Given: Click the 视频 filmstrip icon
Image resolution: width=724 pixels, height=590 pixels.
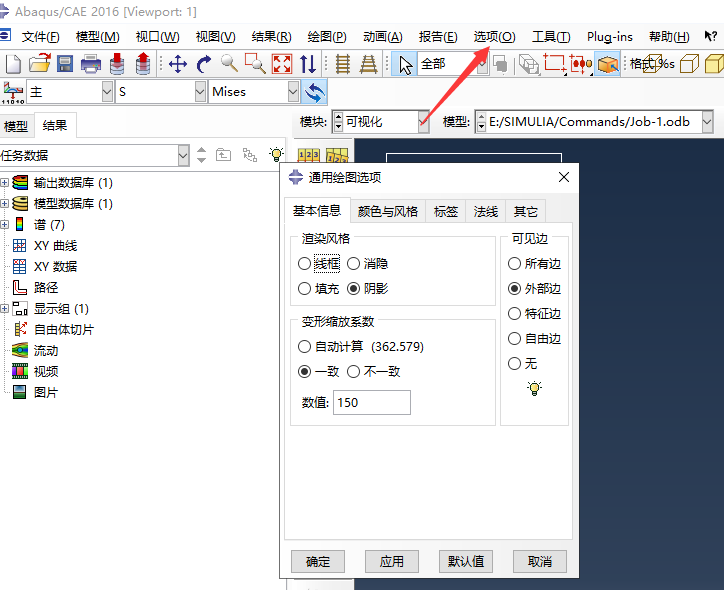Looking at the screenshot, I should click(x=20, y=371).
